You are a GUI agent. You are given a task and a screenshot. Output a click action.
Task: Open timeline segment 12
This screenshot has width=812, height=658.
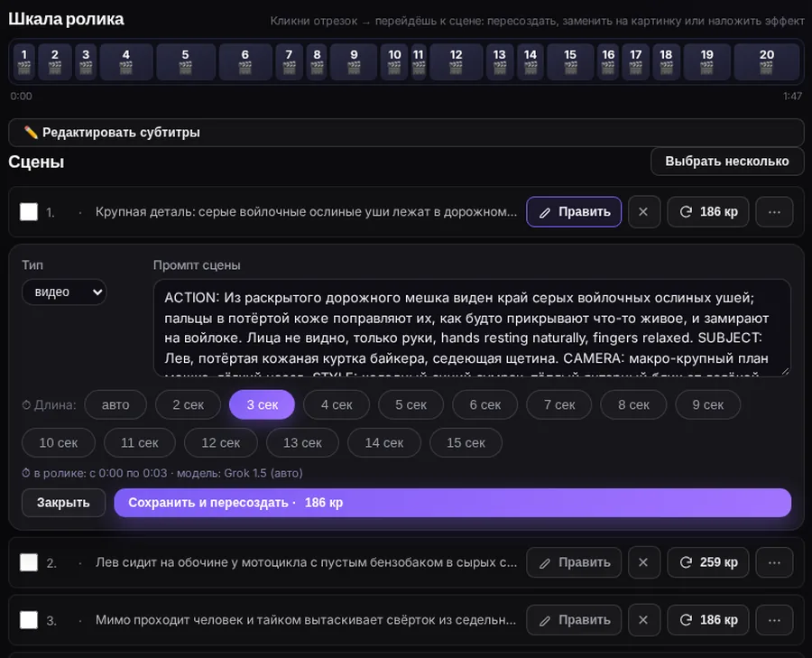[456, 61]
